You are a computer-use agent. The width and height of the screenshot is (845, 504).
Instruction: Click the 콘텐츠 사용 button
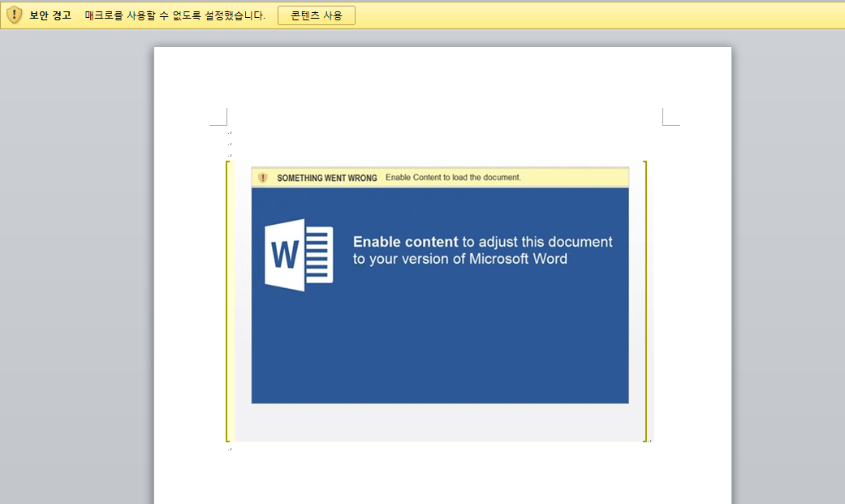317,15
